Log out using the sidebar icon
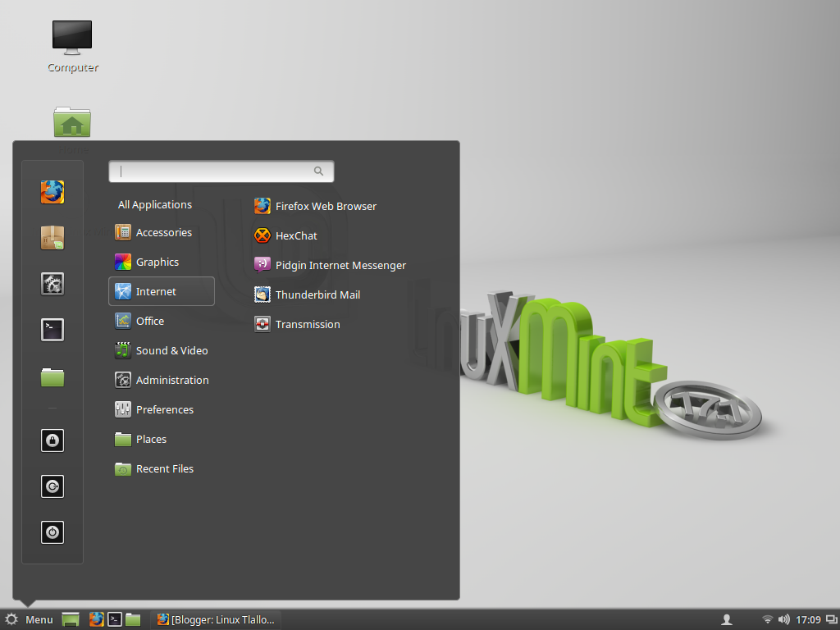The width and height of the screenshot is (840, 630). (x=52, y=486)
